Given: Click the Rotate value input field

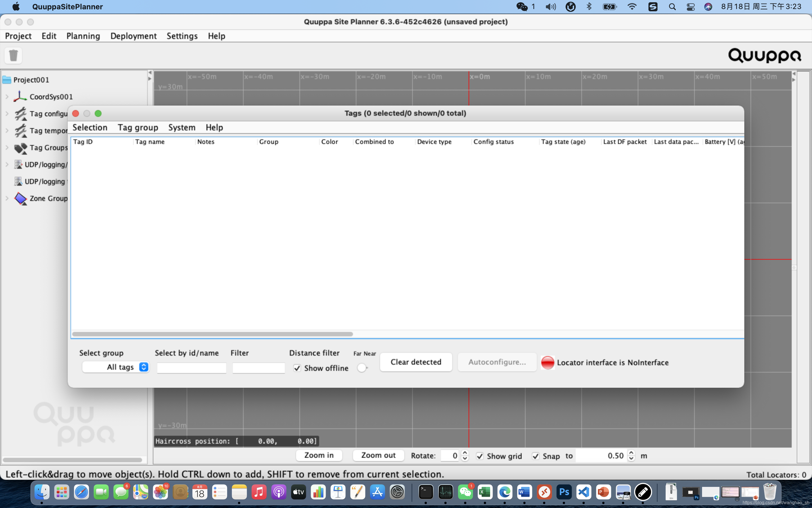Looking at the screenshot, I should 450,456.
